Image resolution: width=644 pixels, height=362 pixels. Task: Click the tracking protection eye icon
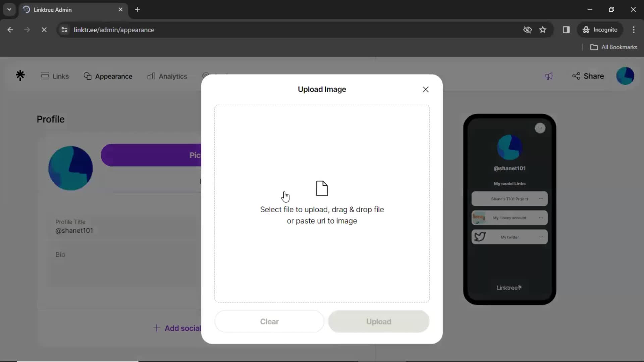[527, 30]
